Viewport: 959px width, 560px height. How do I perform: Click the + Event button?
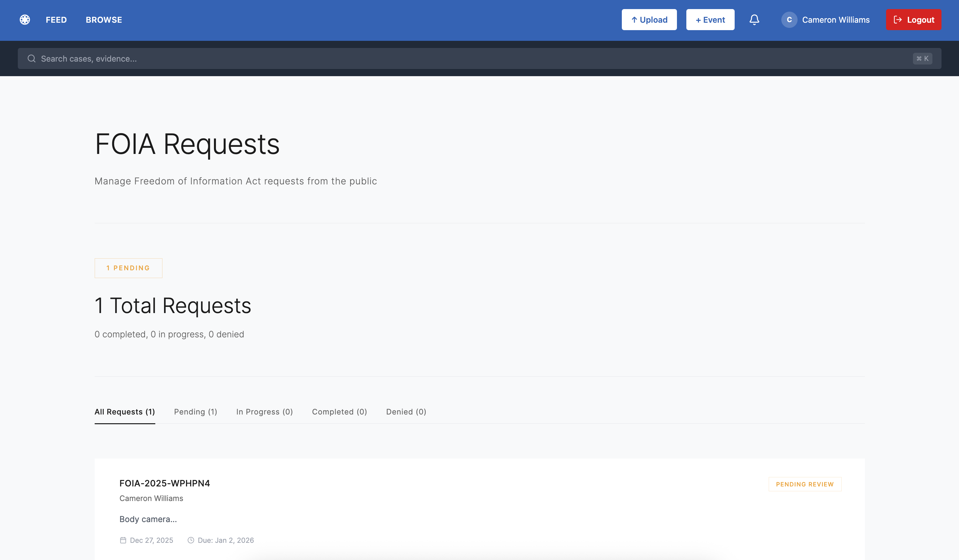point(710,19)
